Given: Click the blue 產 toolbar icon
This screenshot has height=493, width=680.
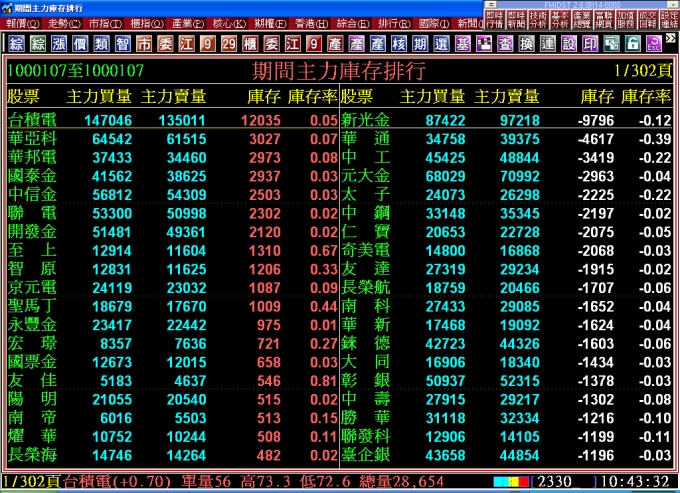Looking at the screenshot, I should 378,44.
